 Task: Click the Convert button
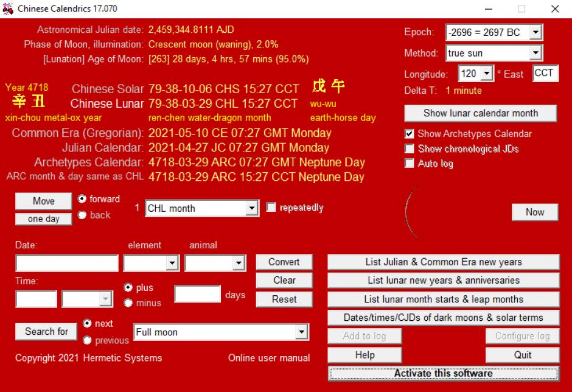tap(284, 262)
